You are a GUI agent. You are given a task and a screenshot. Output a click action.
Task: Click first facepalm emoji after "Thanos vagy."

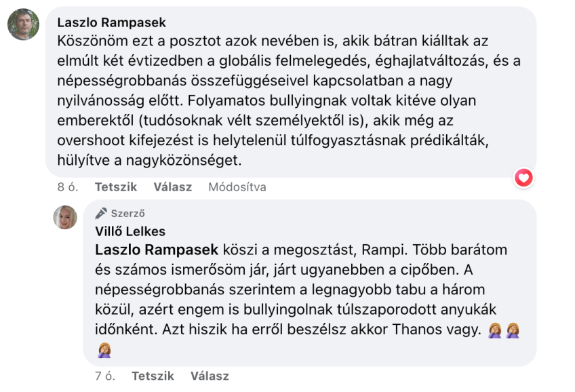pyautogui.click(x=495, y=330)
